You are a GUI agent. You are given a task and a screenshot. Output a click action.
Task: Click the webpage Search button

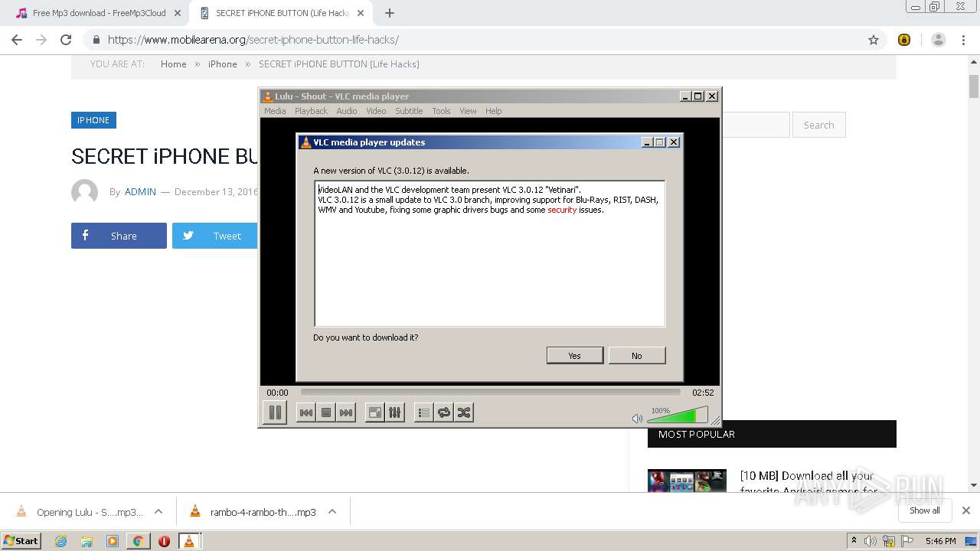(x=818, y=125)
